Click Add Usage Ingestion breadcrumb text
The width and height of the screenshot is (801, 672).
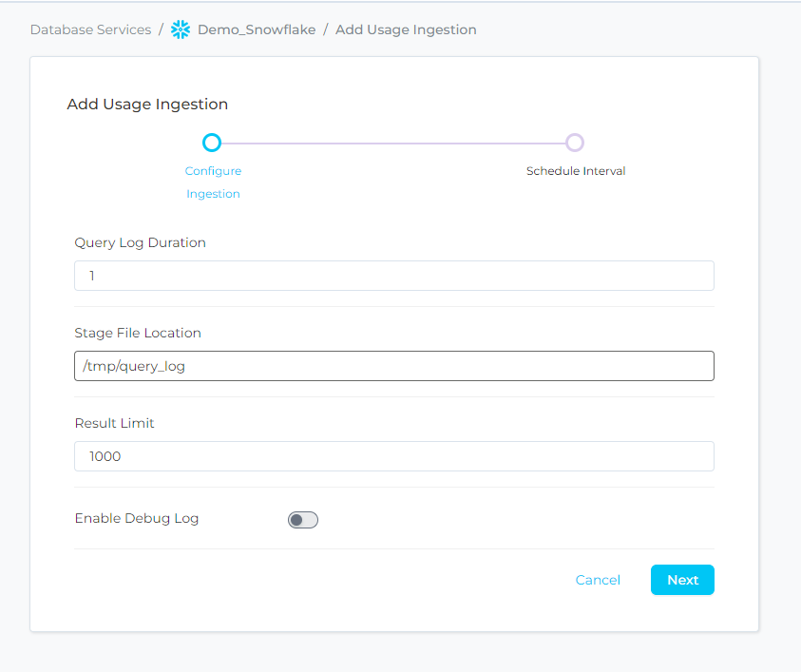[406, 29]
